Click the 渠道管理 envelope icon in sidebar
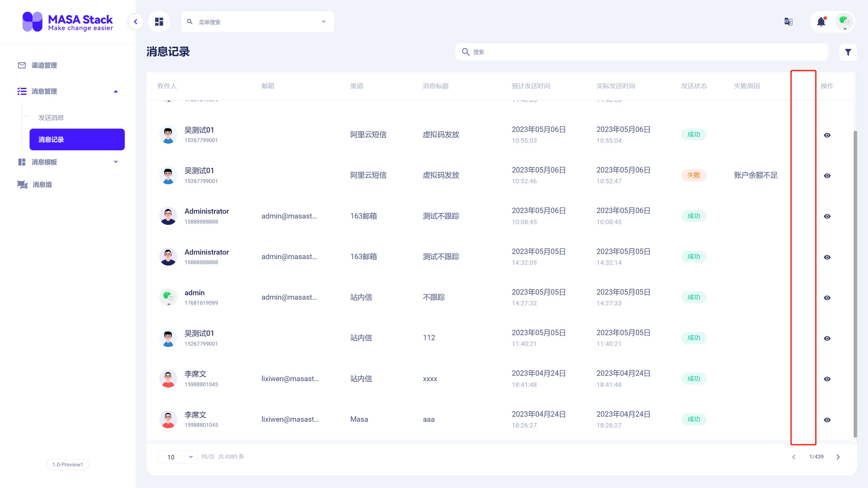Screen dimensions: 868x488 click(22, 65)
